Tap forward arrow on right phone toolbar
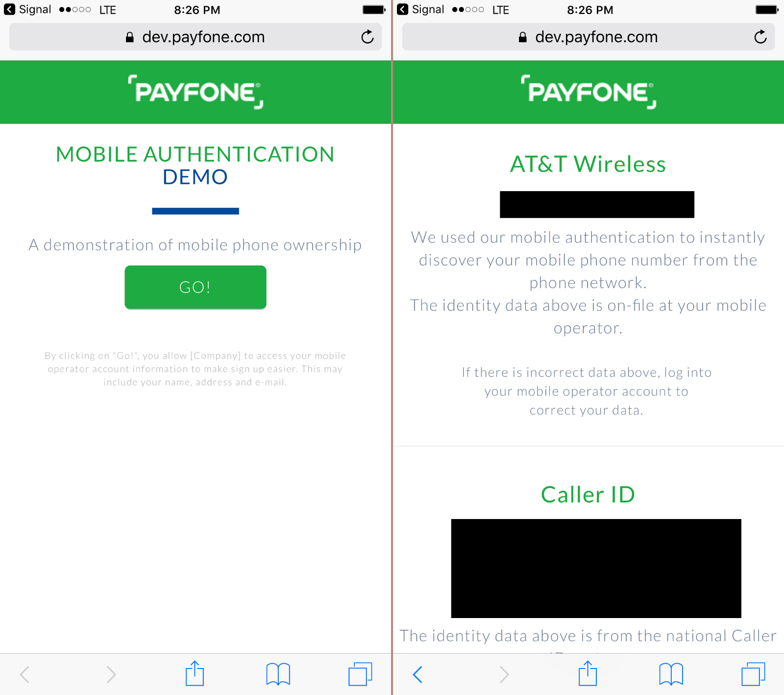 click(504, 674)
